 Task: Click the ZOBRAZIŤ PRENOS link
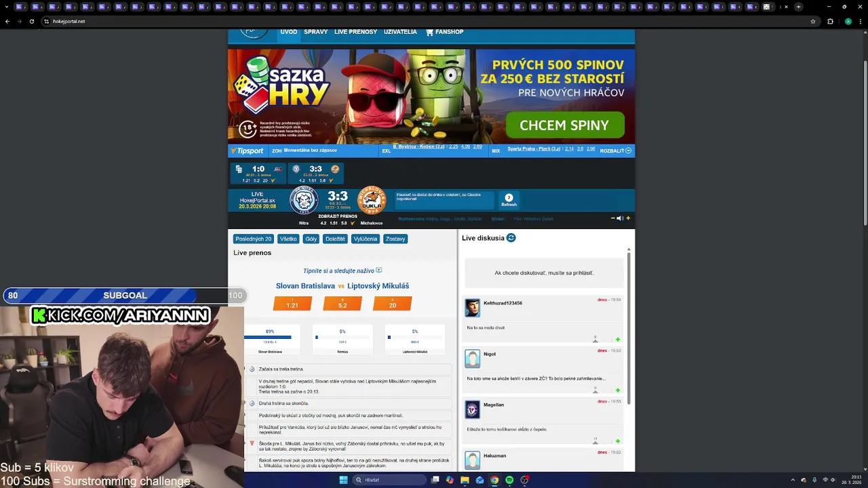tap(338, 216)
